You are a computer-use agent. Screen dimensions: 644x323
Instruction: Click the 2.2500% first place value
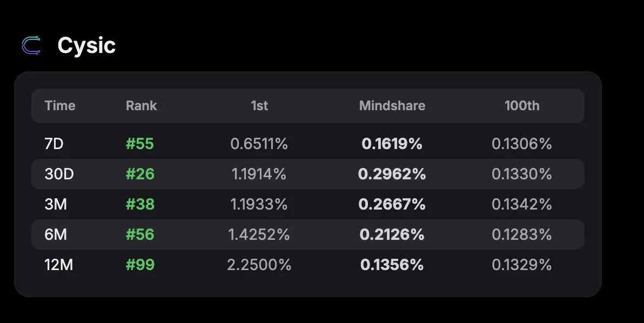click(x=259, y=265)
